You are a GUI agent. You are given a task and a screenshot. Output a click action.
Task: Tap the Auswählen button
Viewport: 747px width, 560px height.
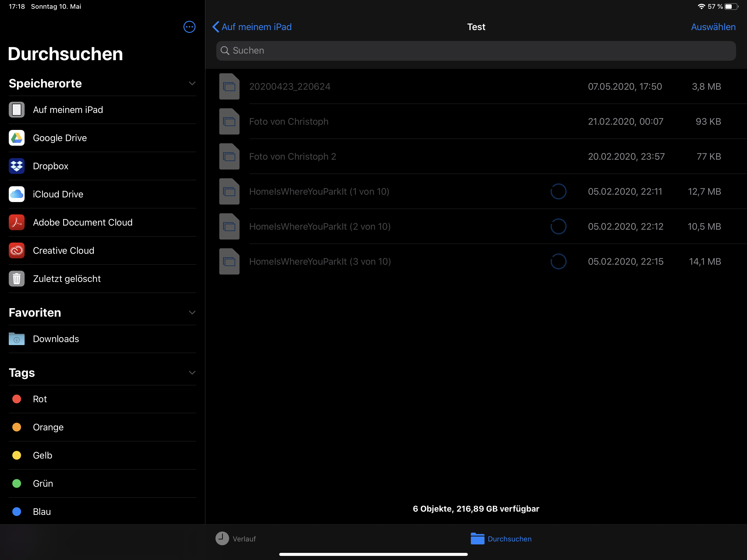(x=713, y=27)
